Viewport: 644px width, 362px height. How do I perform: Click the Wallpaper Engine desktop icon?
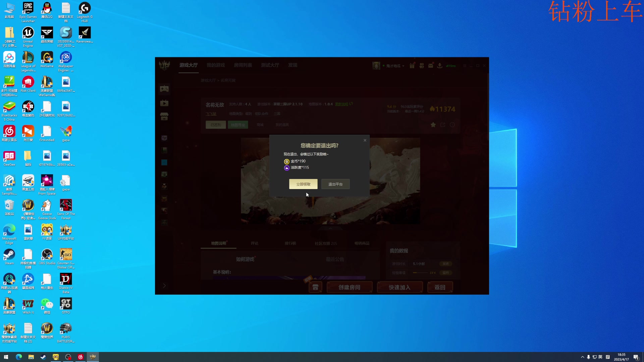click(66, 62)
